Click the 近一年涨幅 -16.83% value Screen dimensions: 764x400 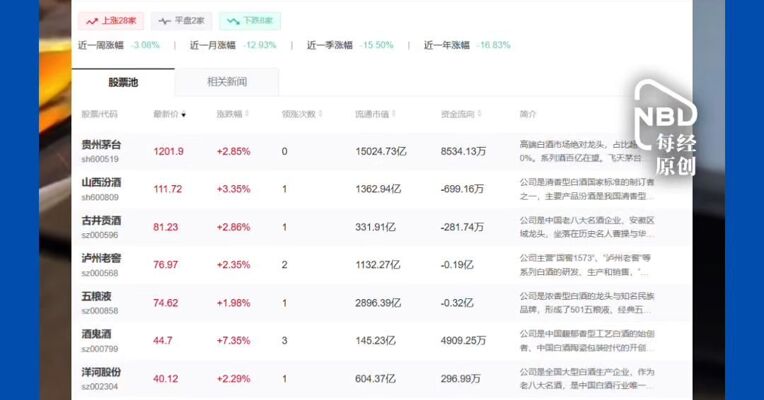[494, 45]
